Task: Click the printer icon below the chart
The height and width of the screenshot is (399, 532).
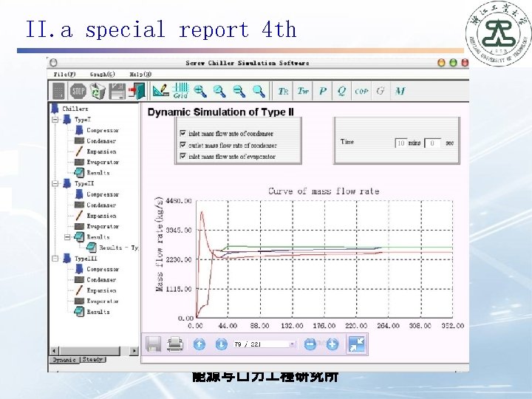Action: 175,344
